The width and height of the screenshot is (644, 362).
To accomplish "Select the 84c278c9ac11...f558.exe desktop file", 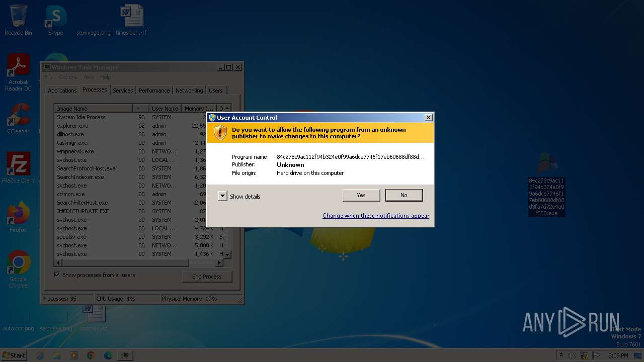I will point(546,185).
